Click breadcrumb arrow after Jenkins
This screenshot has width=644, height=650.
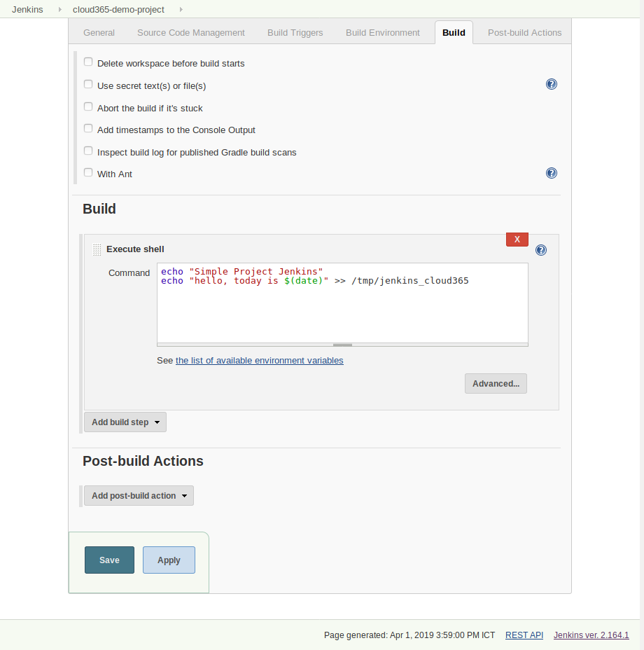tap(60, 9)
